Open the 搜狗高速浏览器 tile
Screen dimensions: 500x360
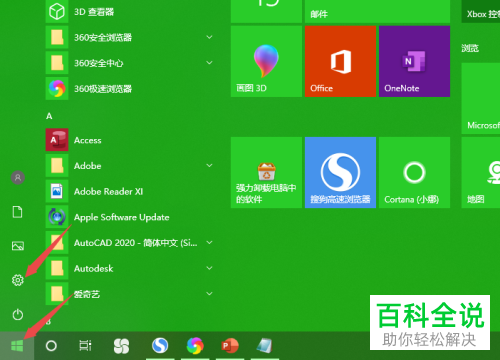click(x=340, y=172)
